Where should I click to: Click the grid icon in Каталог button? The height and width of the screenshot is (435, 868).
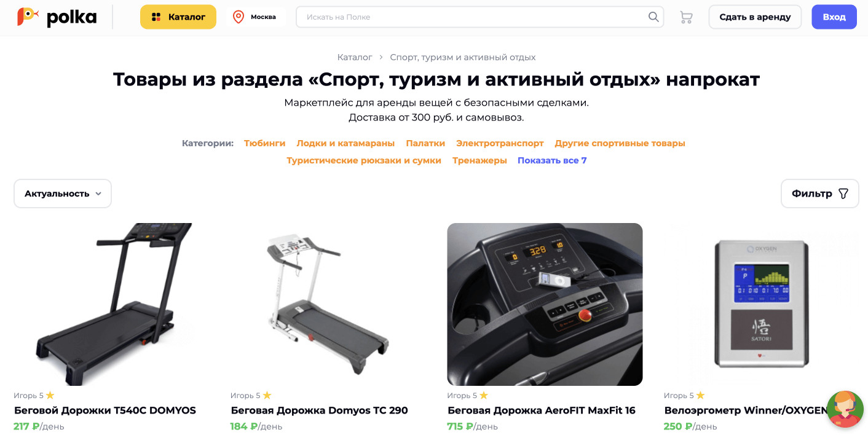point(156,17)
